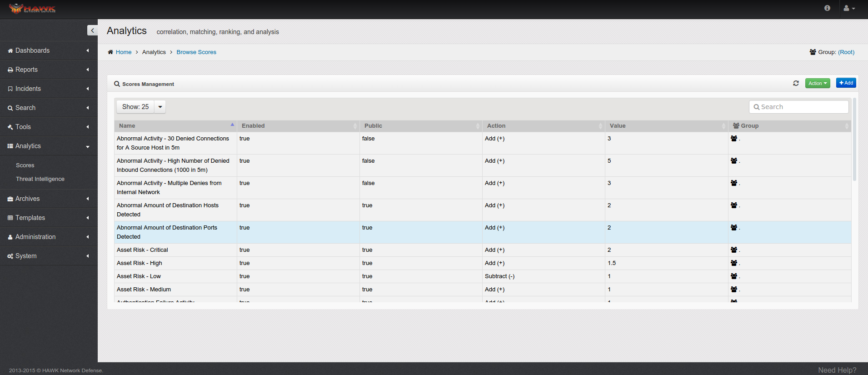
Task: Click group icon in Asset Risk - Low row
Action: (734, 276)
